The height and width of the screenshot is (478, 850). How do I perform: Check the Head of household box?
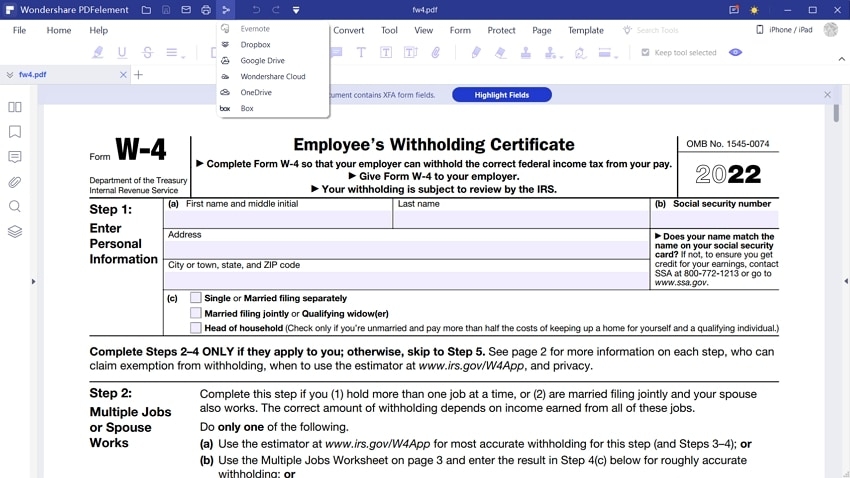[196, 328]
